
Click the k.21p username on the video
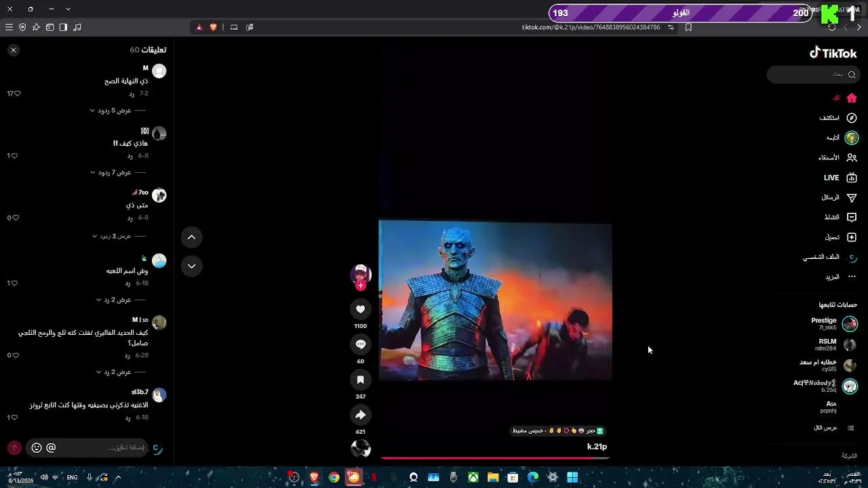coord(597,447)
